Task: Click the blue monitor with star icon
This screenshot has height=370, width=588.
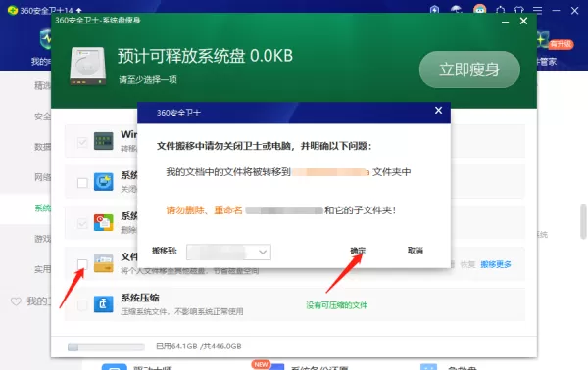Action: pos(104,182)
